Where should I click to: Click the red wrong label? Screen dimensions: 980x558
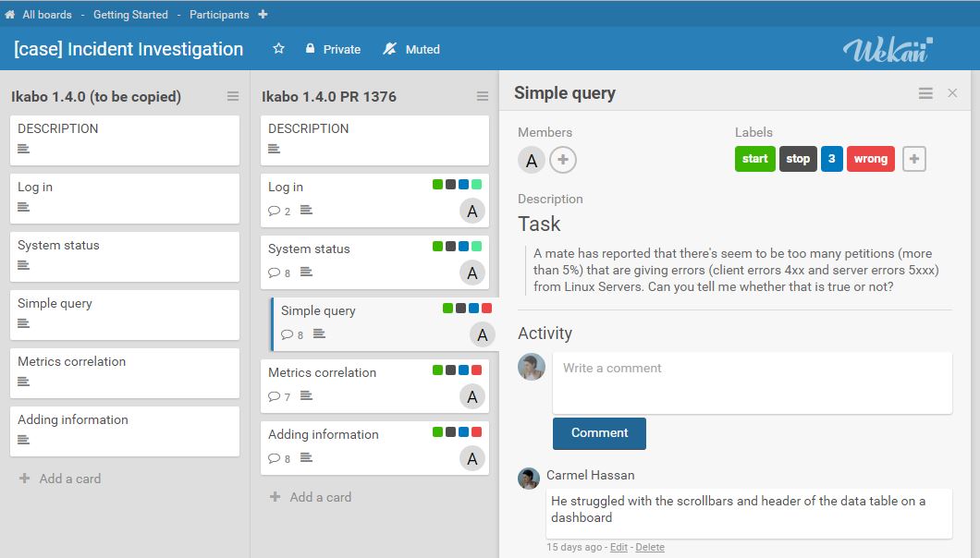tap(871, 159)
